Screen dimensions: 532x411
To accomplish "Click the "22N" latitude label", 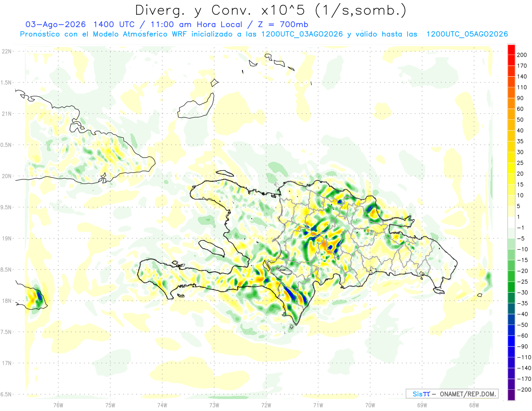I will point(6,51).
